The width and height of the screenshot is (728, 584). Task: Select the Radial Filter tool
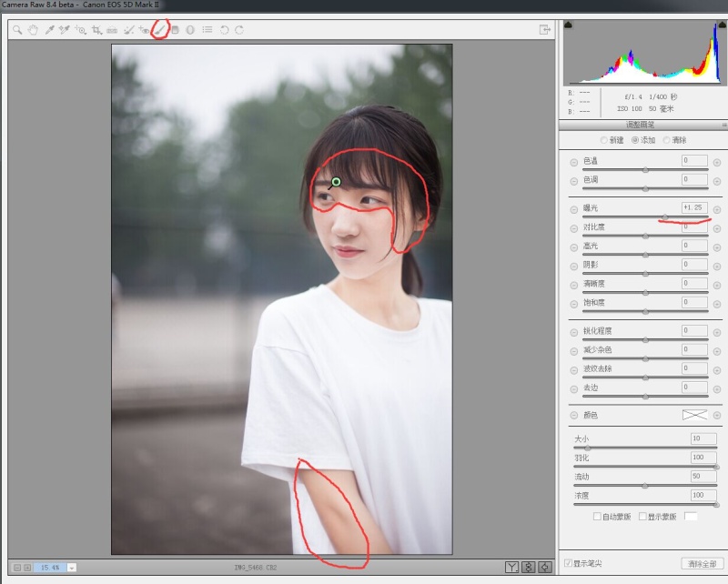coord(190,30)
